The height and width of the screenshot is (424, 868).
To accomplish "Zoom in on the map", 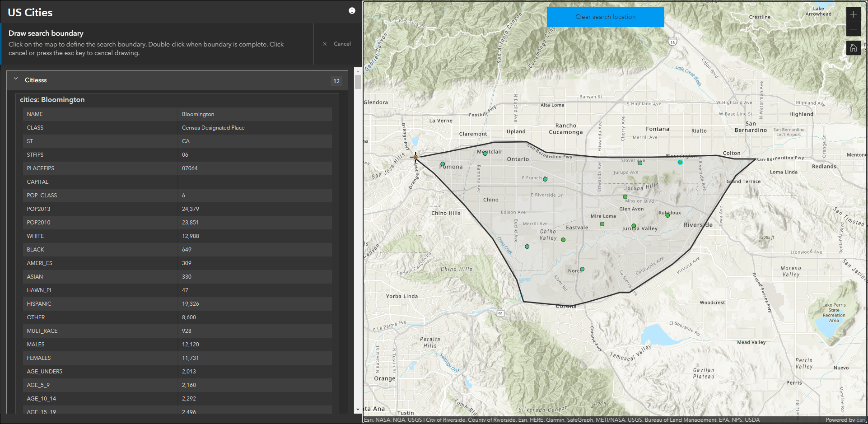I will point(853,14).
